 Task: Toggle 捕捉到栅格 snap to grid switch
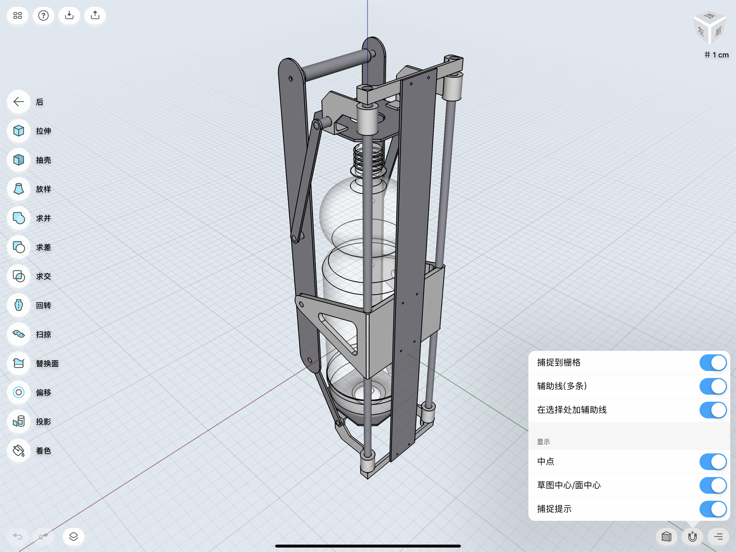point(713,362)
